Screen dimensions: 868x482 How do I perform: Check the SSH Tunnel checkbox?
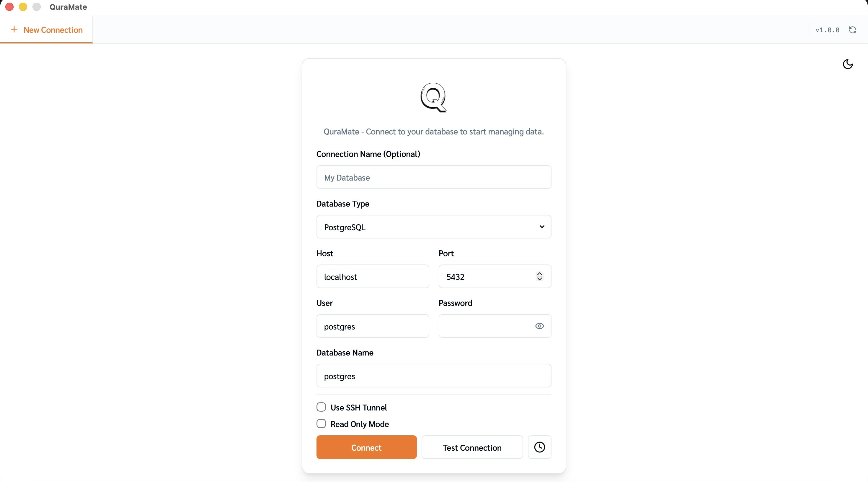[321, 407]
